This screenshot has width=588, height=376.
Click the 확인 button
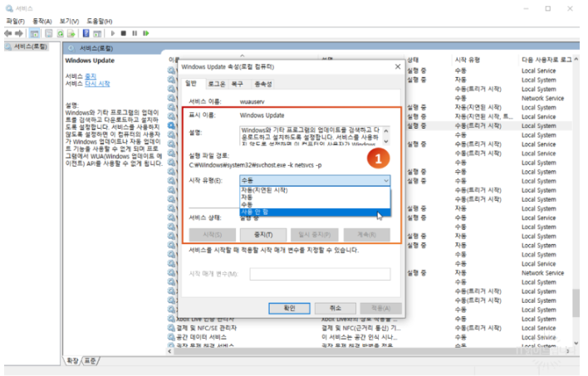[289, 308]
